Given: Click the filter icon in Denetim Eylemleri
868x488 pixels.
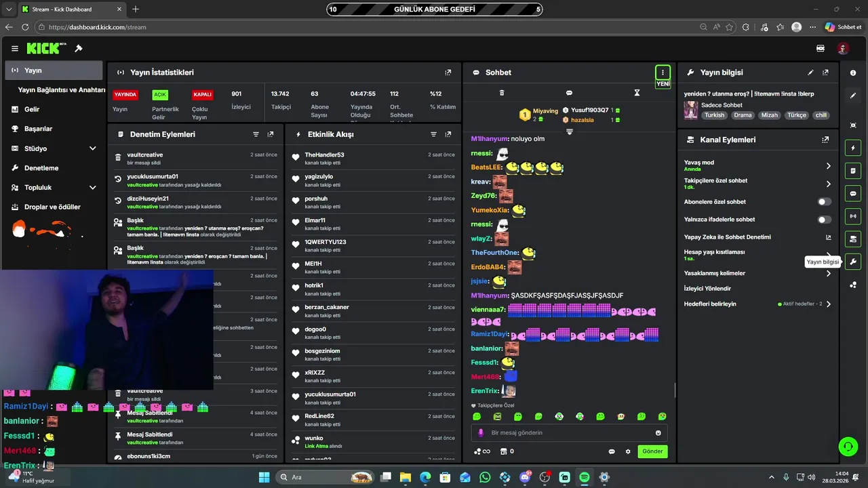Looking at the screenshot, I should 256,134.
